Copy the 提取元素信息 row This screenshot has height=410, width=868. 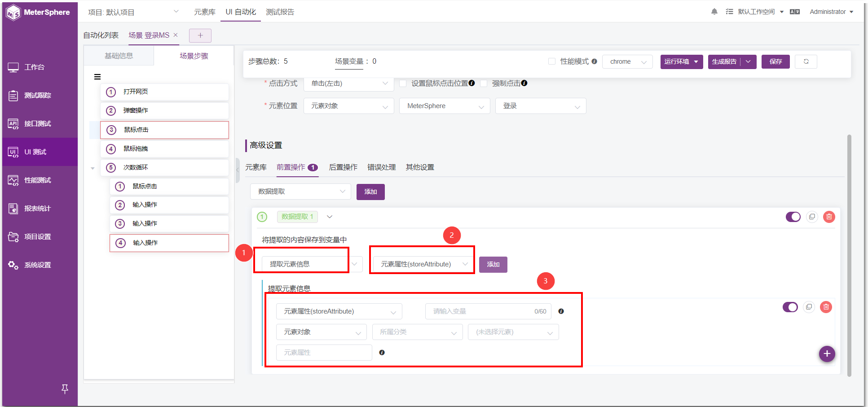(x=809, y=307)
